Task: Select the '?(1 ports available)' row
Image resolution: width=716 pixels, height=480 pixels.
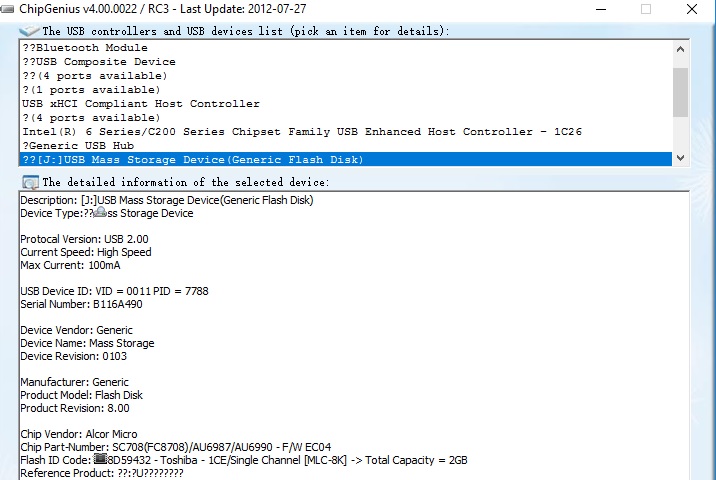Action: (x=346, y=90)
